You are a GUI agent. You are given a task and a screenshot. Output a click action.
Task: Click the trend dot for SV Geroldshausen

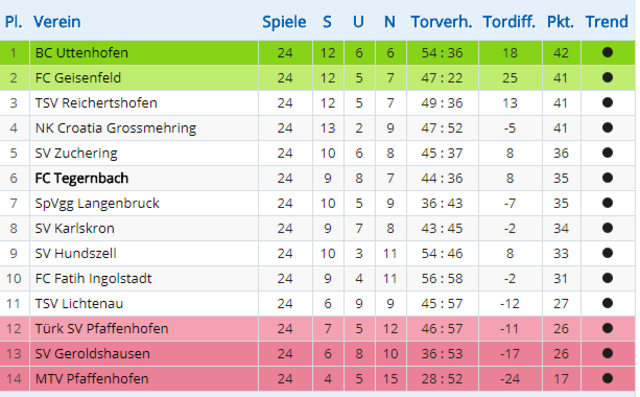coord(607,353)
